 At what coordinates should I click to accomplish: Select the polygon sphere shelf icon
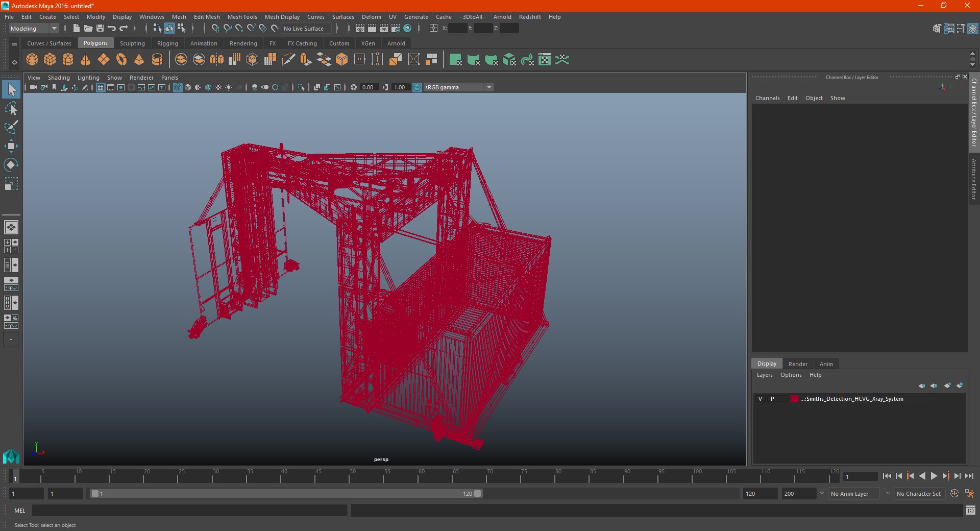pyautogui.click(x=32, y=60)
